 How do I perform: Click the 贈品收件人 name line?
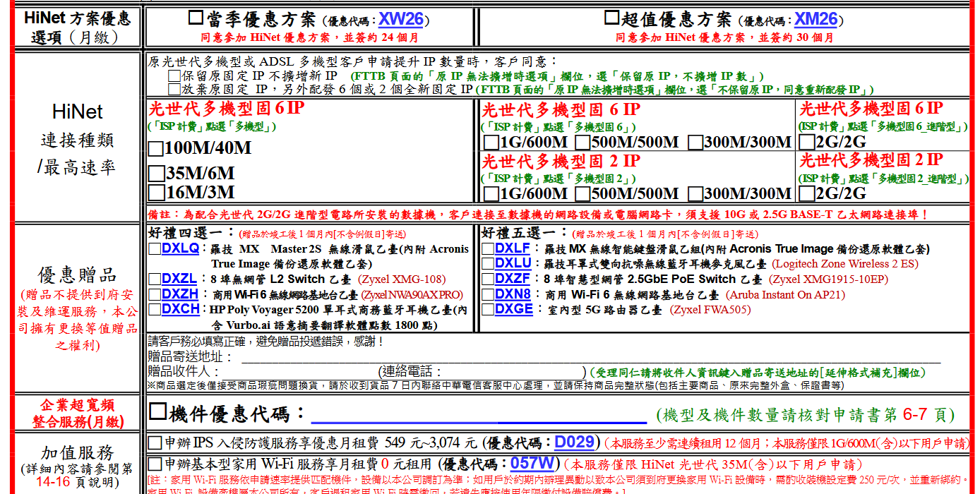[x=299, y=372]
